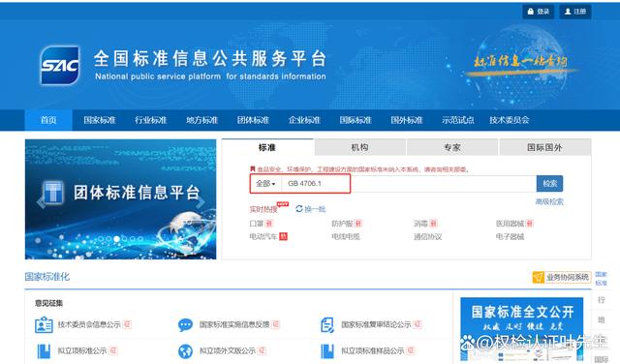
Task: Open the 高级检索 advanced search link
Action: [549, 201]
